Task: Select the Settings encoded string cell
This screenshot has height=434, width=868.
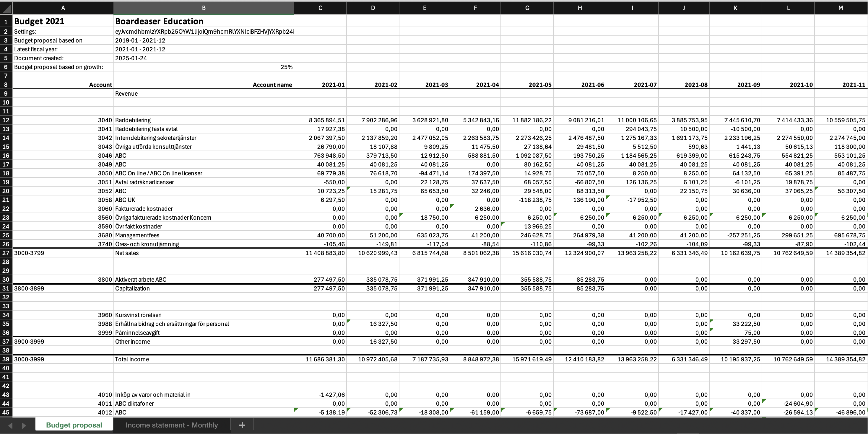Action: point(204,32)
